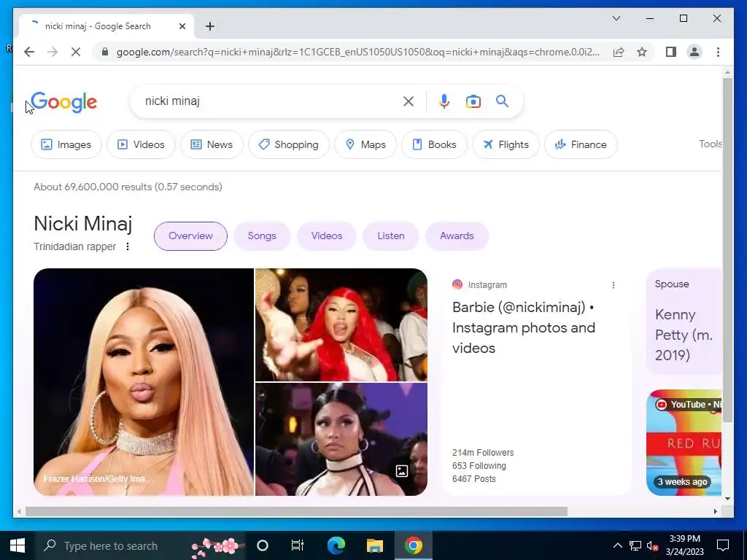This screenshot has height=560, width=747.
Task: Open the Windows Start menu
Action: click(x=18, y=545)
